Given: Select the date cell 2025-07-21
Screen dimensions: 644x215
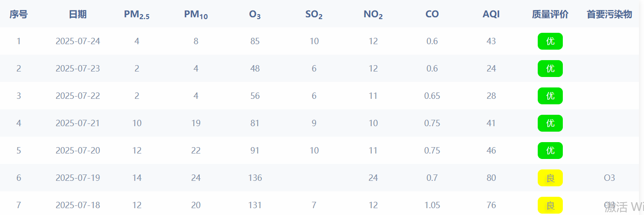Looking at the screenshot, I should (78, 123).
